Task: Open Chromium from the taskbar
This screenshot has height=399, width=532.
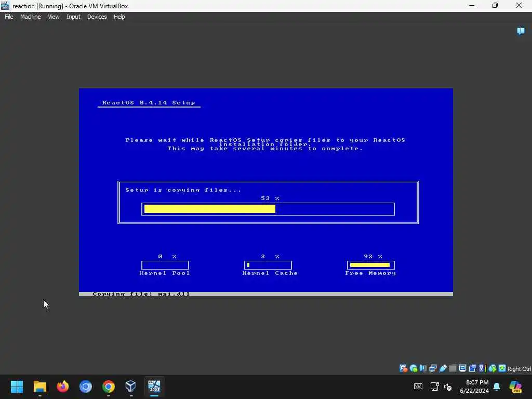Action: pyautogui.click(x=86, y=387)
